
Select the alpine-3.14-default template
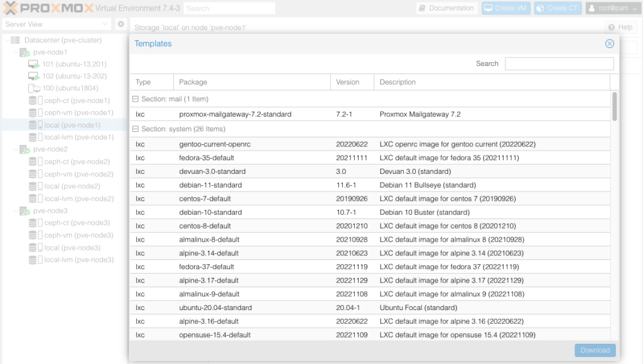pyautogui.click(x=370, y=253)
